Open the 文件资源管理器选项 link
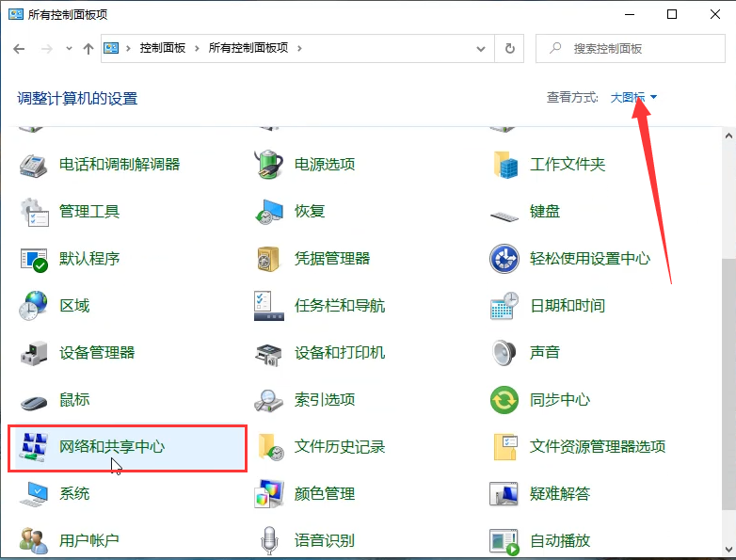 tap(598, 447)
